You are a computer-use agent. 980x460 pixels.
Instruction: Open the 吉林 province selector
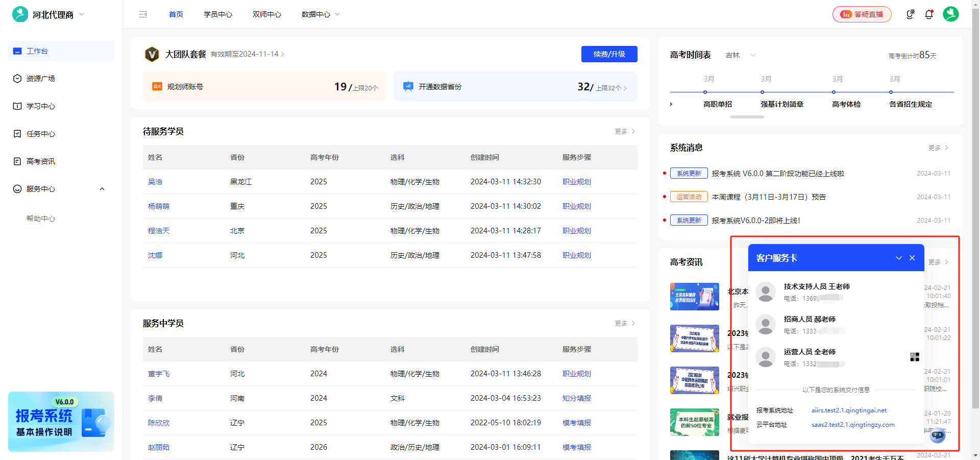click(739, 55)
